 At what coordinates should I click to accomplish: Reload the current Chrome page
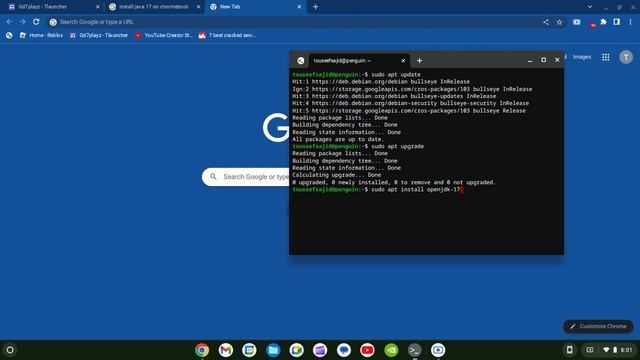36,22
